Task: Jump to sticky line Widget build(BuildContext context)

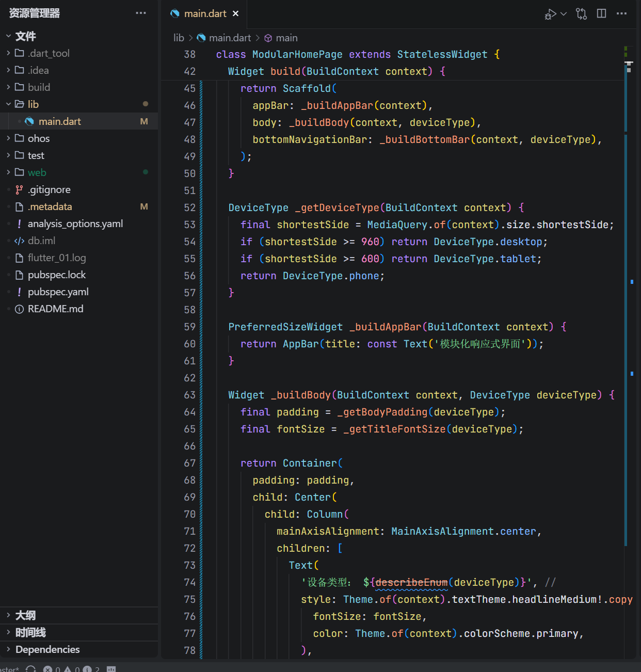Action: 336,72
